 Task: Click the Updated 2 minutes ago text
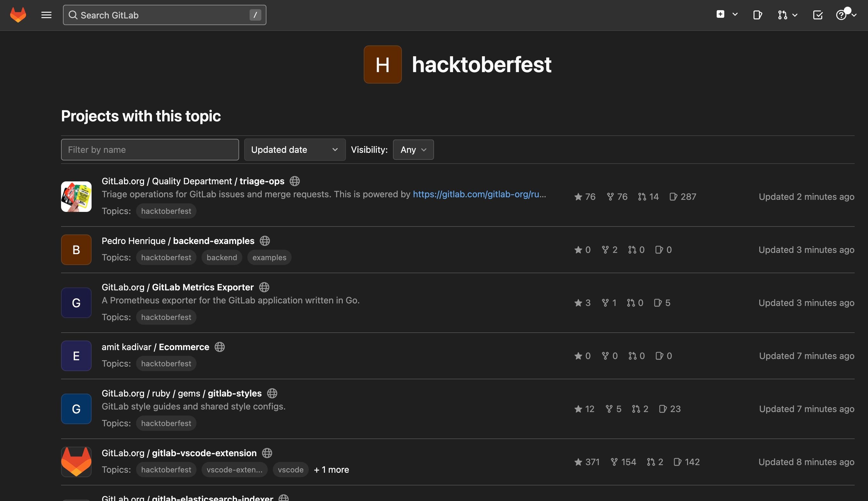tap(806, 196)
